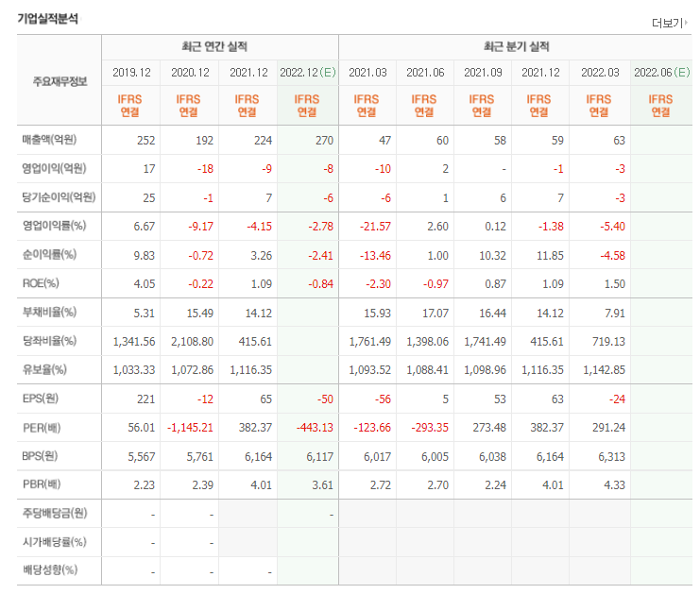700x594 pixels.
Task: Click the 부채비율(%) row label
Action: (49, 312)
